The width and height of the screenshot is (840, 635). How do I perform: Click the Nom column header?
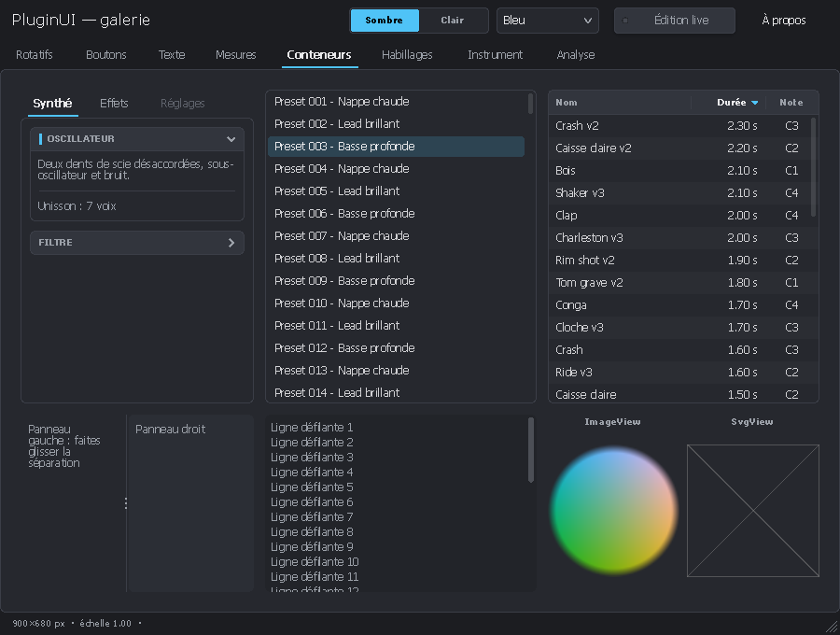(620, 103)
